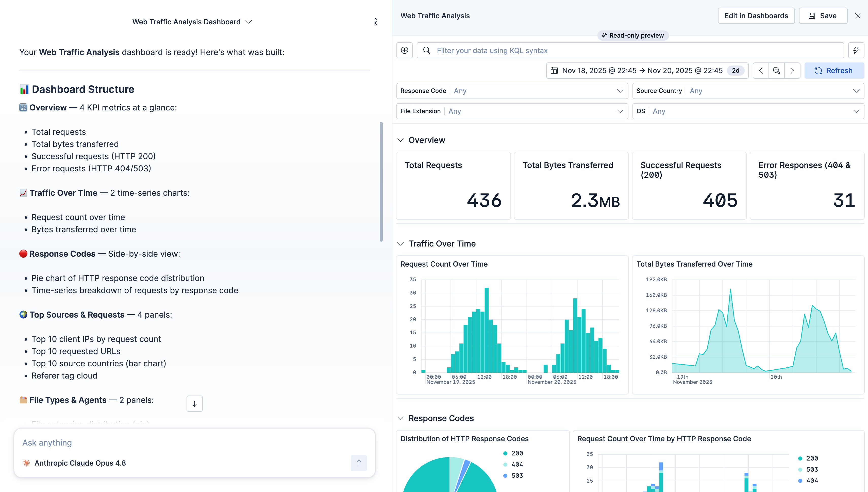Click the save floppy disk icon
The image size is (868, 492).
coord(812,16)
